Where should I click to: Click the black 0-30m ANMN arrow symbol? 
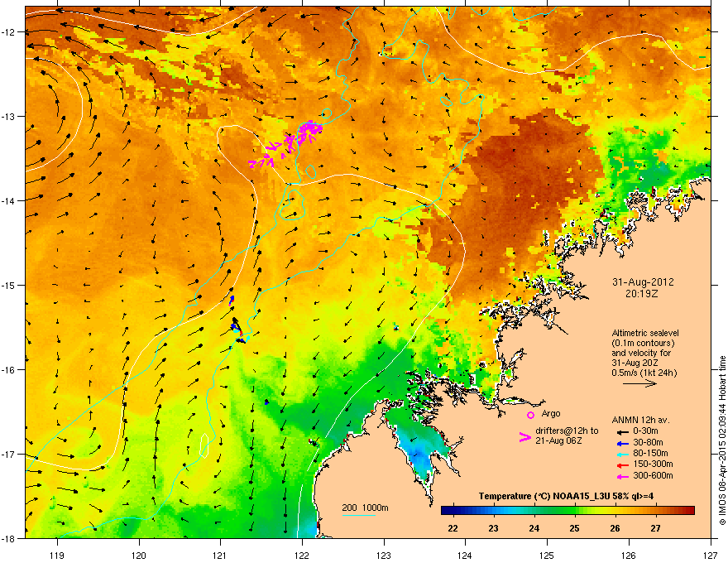(621, 431)
